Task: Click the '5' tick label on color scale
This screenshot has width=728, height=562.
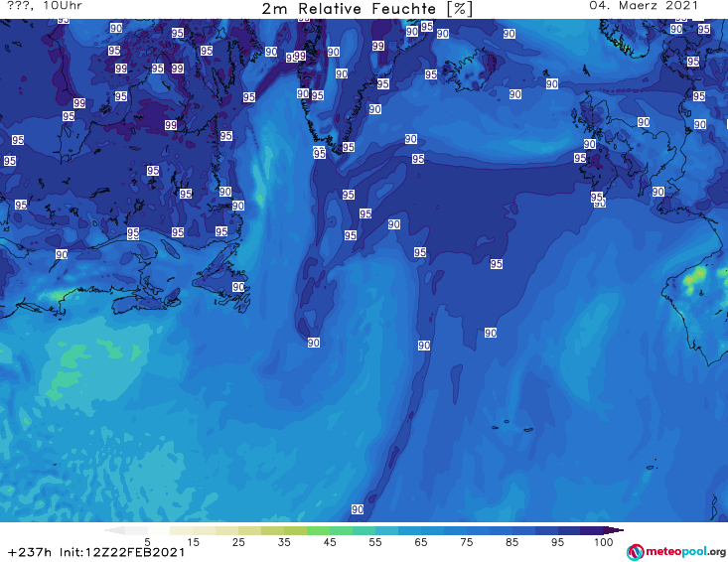Action: 147,542
